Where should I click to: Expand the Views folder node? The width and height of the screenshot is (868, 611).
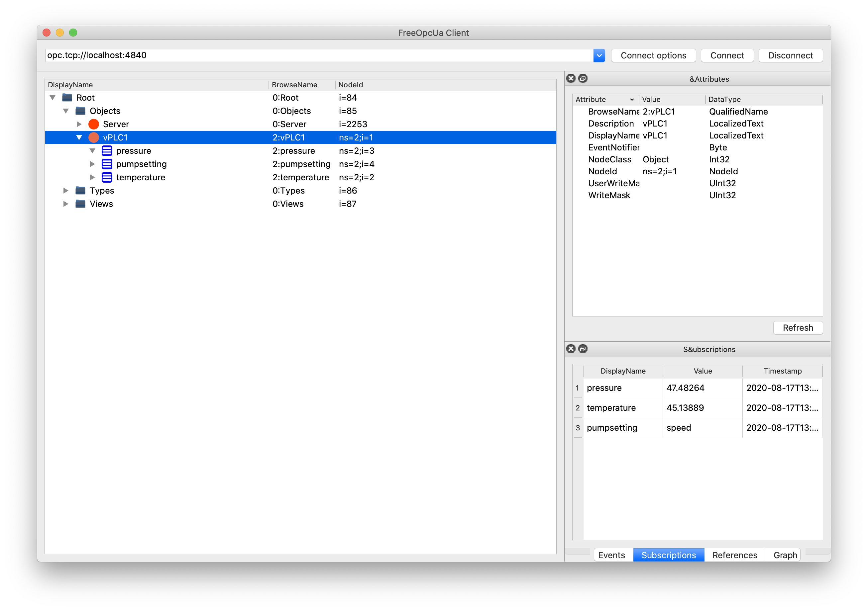pyautogui.click(x=66, y=204)
